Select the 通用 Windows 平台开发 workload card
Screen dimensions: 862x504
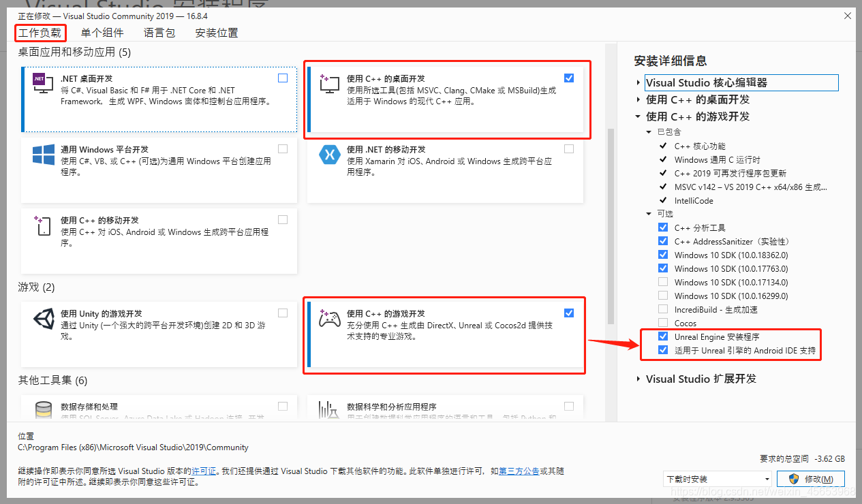[159, 169]
